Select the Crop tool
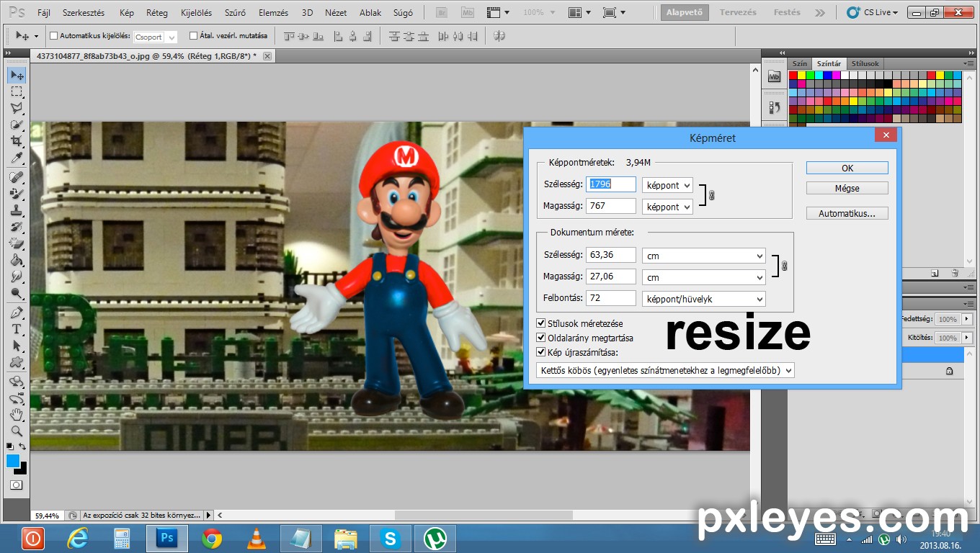The image size is (980, 553). (x=17, y=141)
